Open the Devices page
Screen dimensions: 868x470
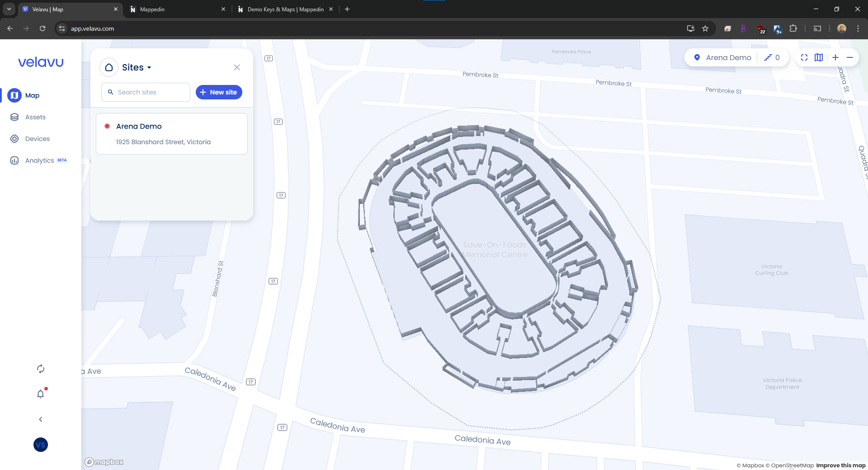tap(37, 139)
